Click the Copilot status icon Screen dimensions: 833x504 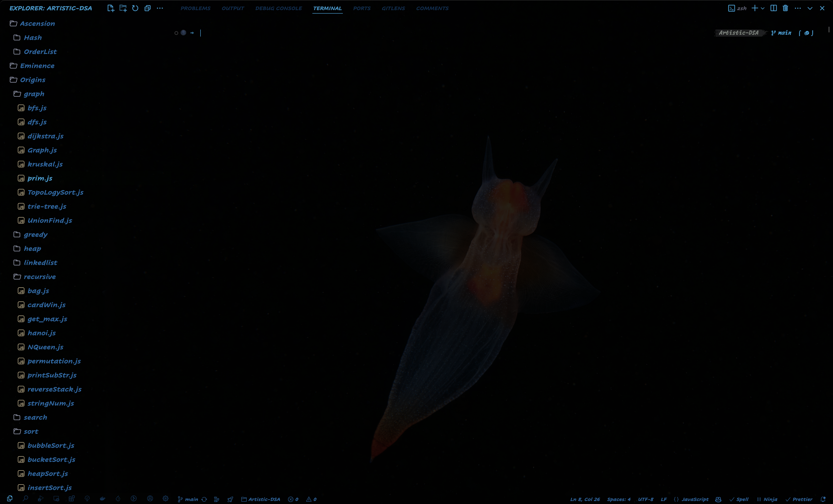pos(718,499)
